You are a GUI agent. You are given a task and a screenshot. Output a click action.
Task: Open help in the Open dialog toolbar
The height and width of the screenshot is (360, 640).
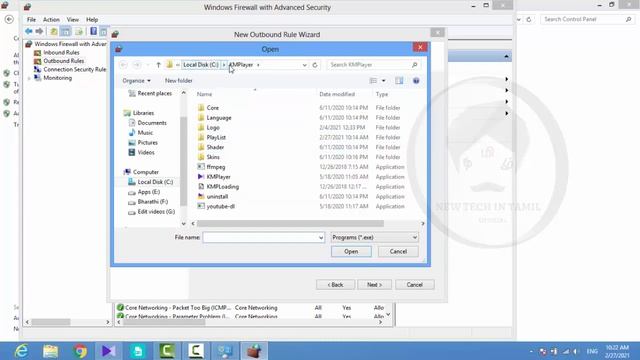pos(416,81)
